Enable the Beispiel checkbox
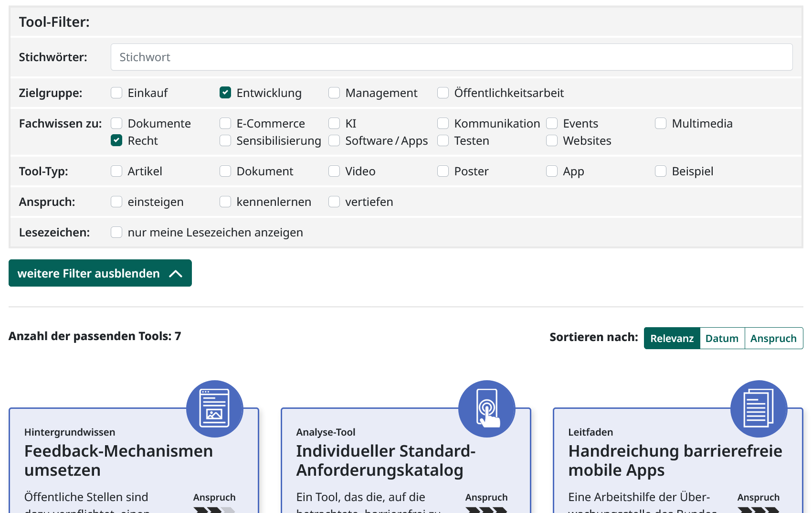 pyautogui.click(x=661, y=171)
